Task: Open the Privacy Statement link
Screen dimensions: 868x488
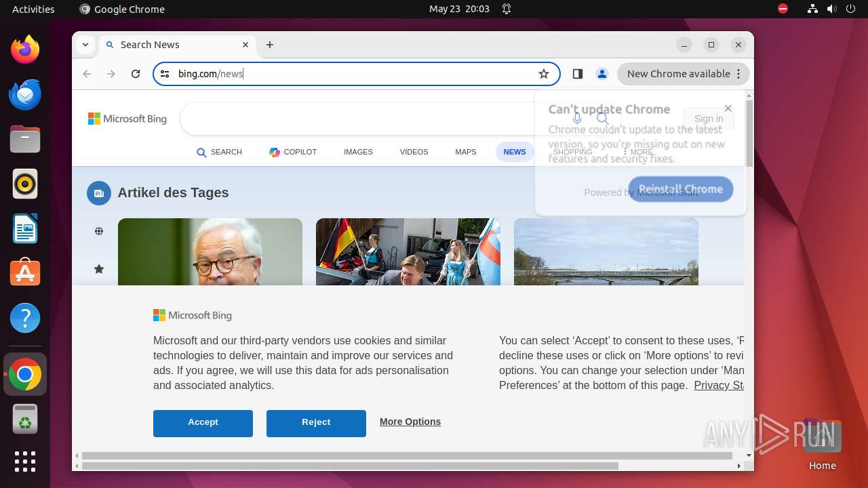Action: coord(719,385)
